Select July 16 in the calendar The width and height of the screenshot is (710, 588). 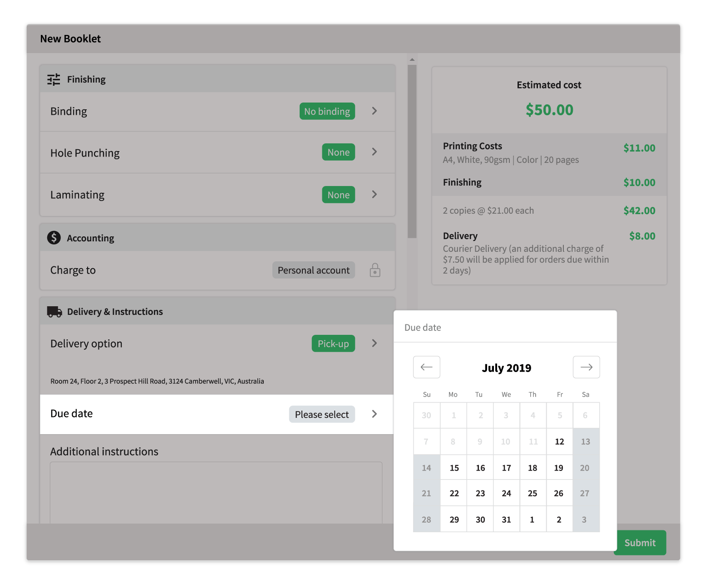[x=480, y=468]
